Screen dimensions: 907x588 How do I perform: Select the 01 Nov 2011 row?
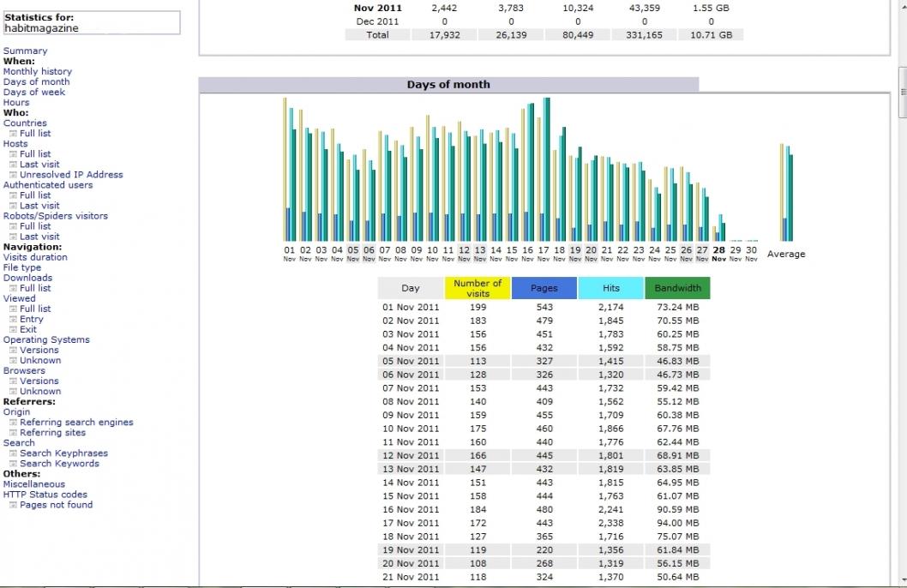pos(544,307)
